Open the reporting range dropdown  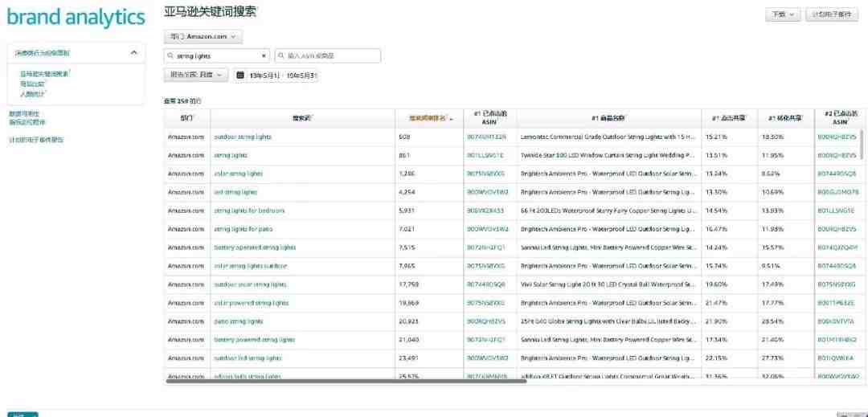pos(196,75)
